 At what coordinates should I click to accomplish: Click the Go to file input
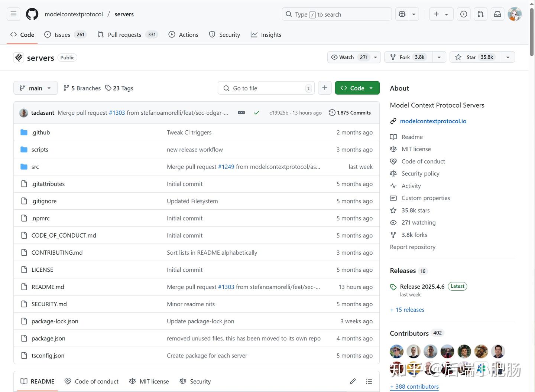click(266, 88)
